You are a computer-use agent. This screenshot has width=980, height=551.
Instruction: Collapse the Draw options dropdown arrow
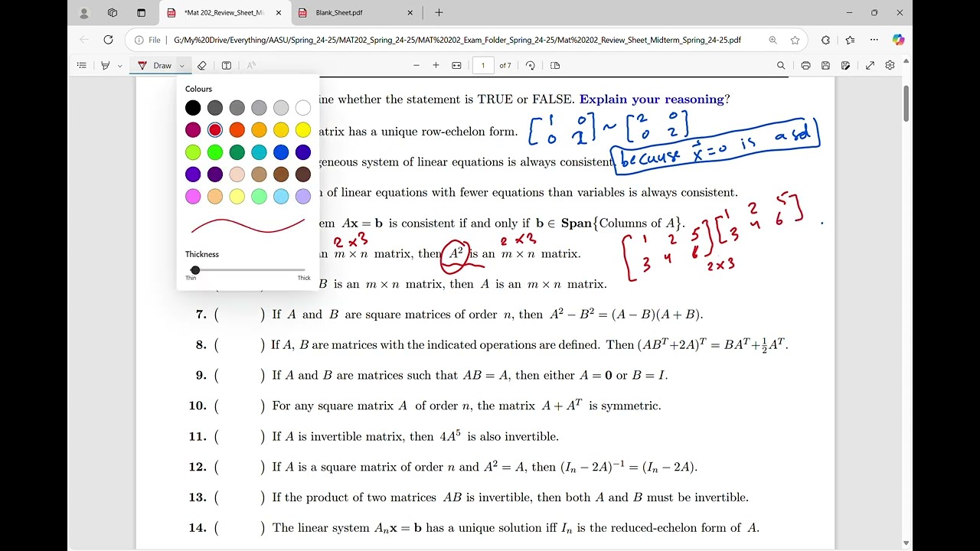coord(182,66)
